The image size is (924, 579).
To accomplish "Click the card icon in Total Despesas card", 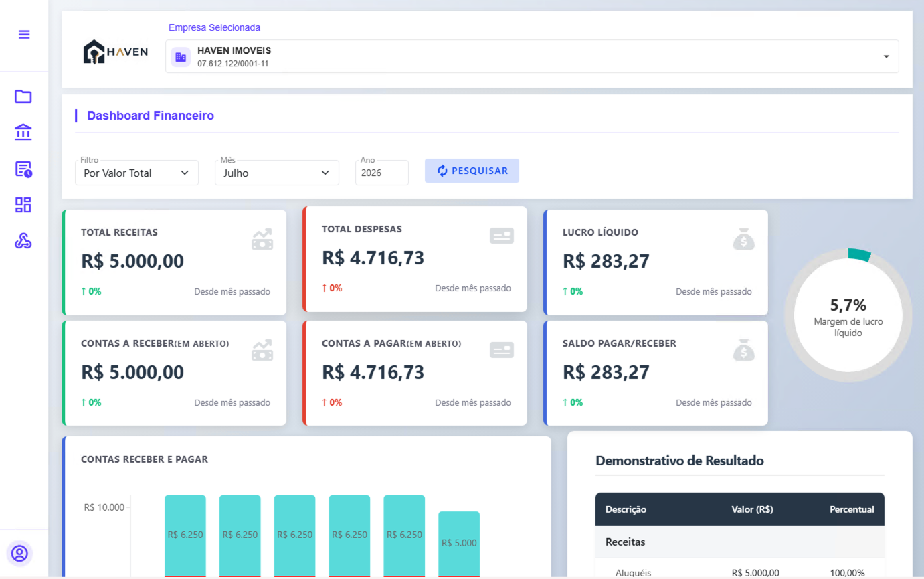I will [x=502, y=236].
